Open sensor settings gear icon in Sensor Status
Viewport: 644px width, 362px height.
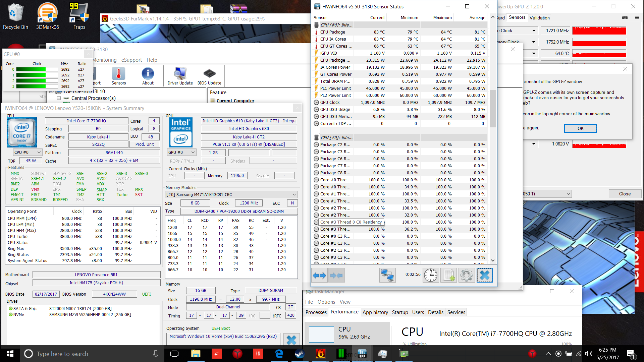pos(467,276)
